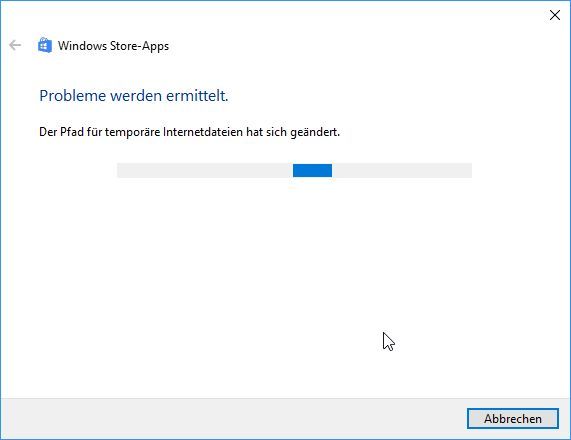571x440 pixels.
Task: Click the gray progress track left of blue block
Action: (205, 170)
